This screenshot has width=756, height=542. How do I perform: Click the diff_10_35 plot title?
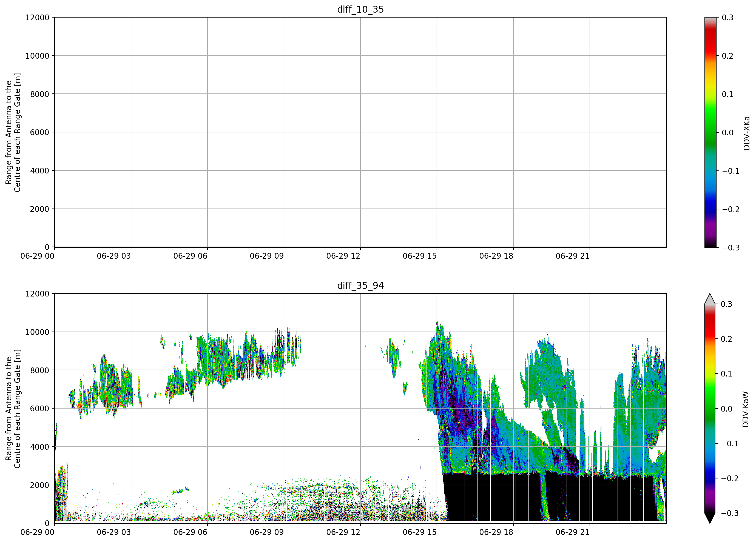click(x=360, y=9)
